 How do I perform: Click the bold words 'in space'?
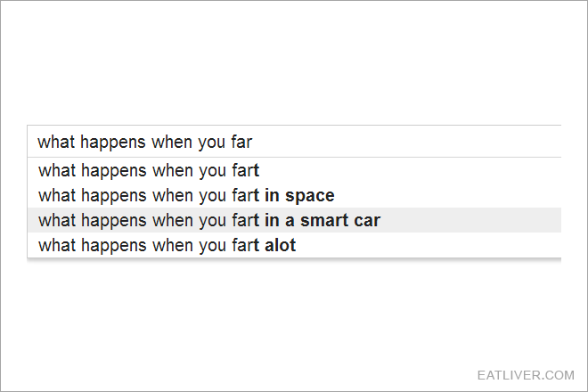[x=299, y=196]
